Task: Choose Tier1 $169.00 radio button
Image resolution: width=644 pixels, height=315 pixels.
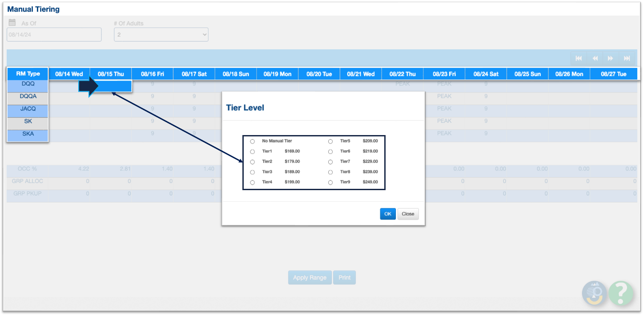Action: pos(253,152)
